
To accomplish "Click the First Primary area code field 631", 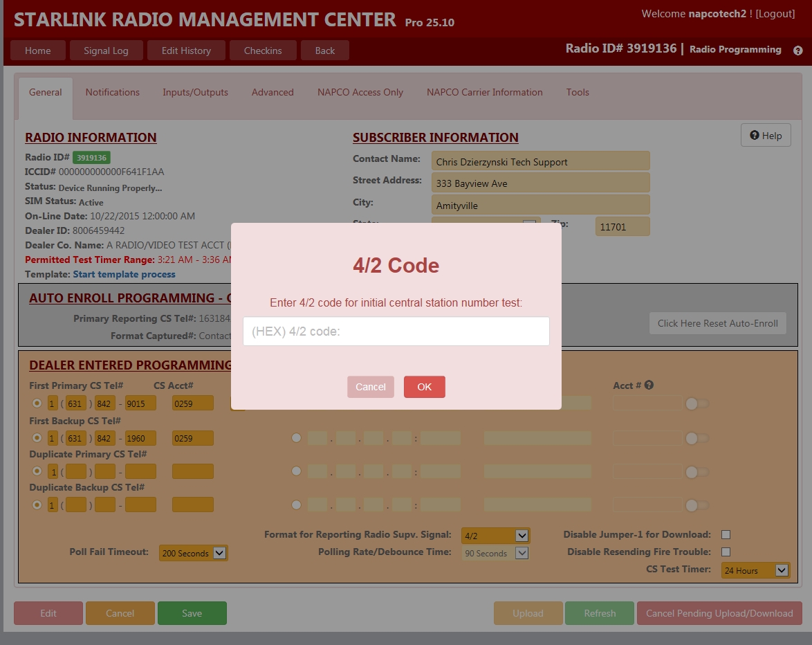I will click(76, 403).
